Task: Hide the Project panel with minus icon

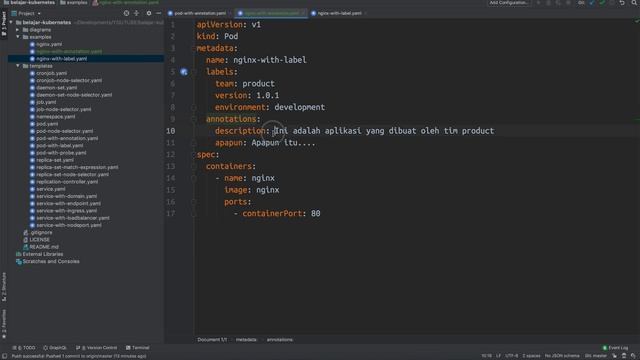Action: tap(158, 13)
